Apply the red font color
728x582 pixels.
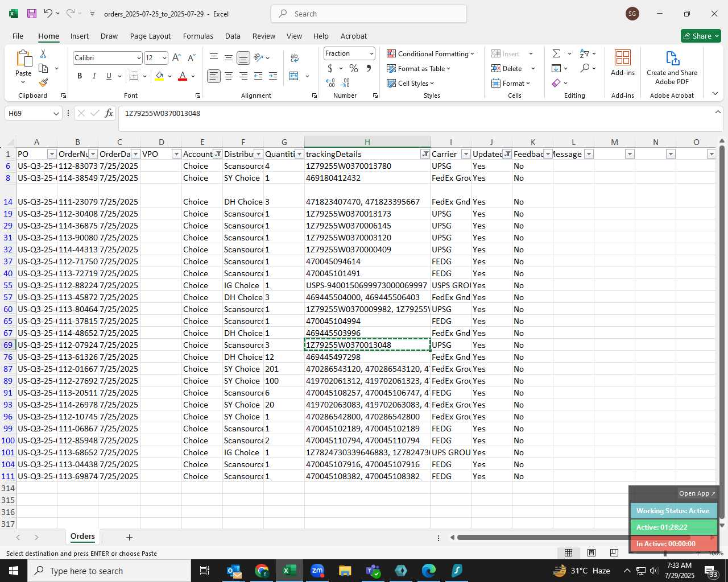click(183, 76)
